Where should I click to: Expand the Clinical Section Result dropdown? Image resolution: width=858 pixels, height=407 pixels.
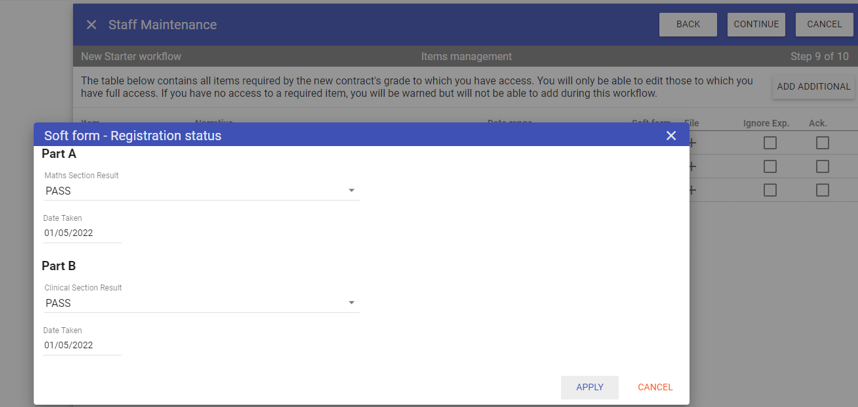[201, 303]
